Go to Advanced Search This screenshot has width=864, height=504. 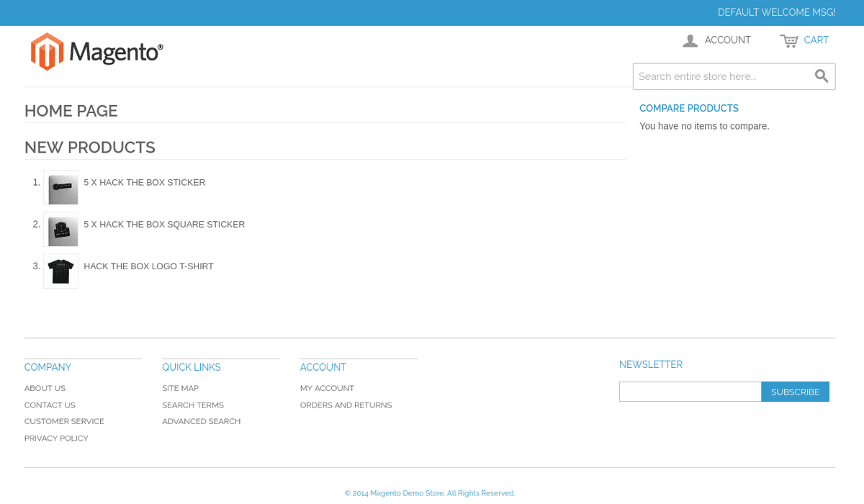(201, 421)
